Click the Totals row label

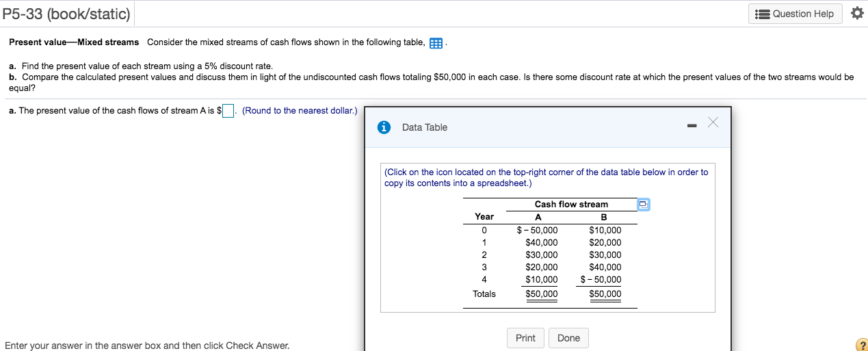click(484, 294)
